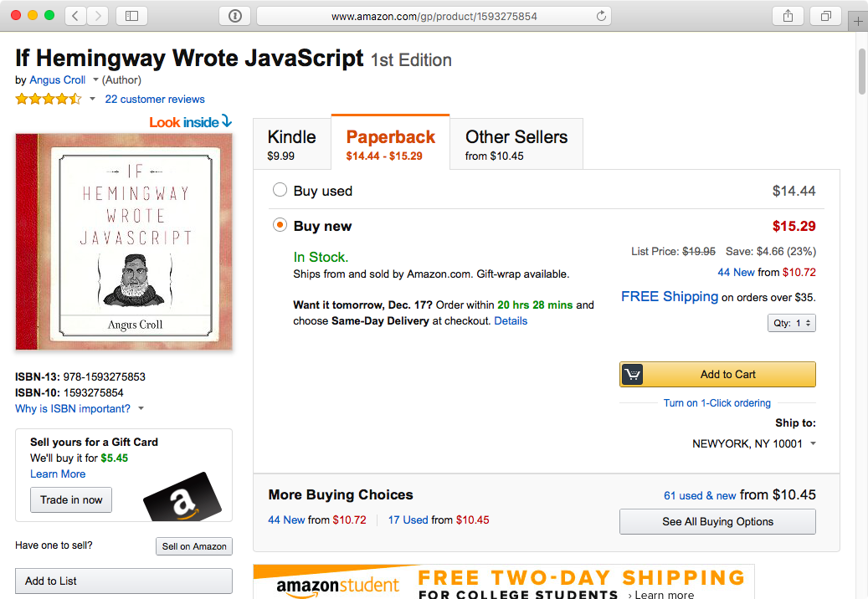Reload the page with refresh icon
This screenshot has width=868, height=599.
[x=601, y=16]
